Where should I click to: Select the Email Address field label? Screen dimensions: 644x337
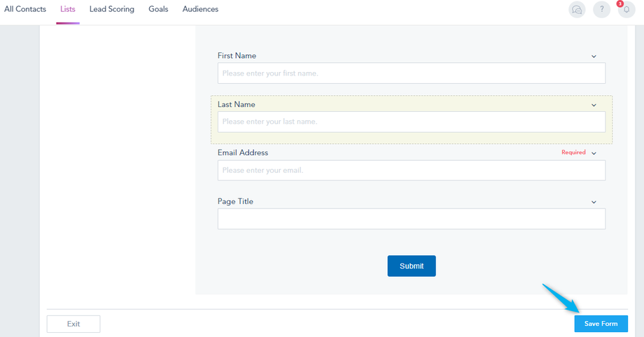point(243,152)
